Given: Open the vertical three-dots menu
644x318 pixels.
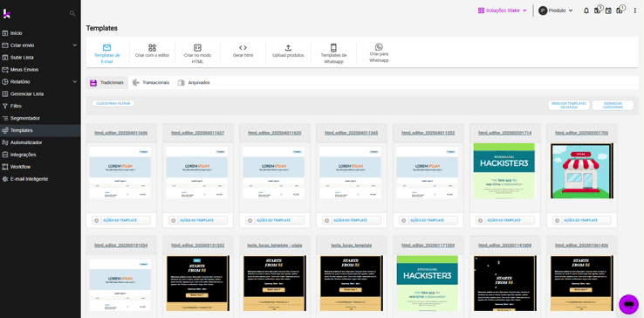Looking at the screenshot, I should tap(635, 10).
